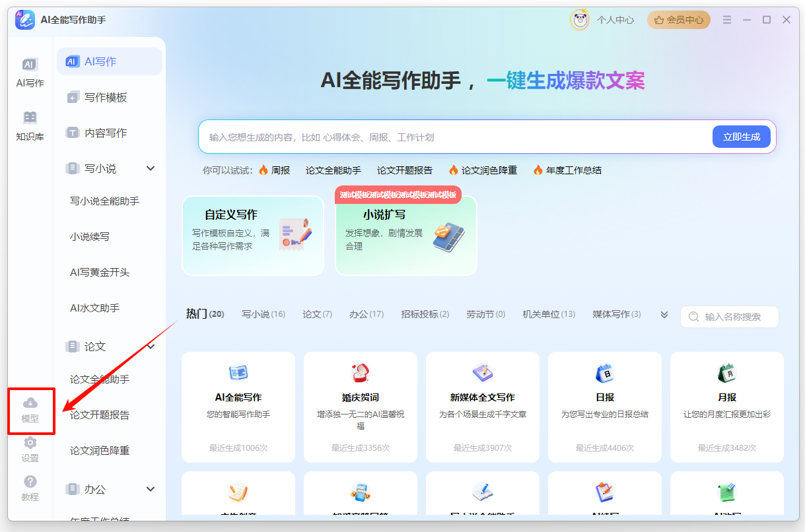Select the AI写作 icon in left rail

coord(30,65)
